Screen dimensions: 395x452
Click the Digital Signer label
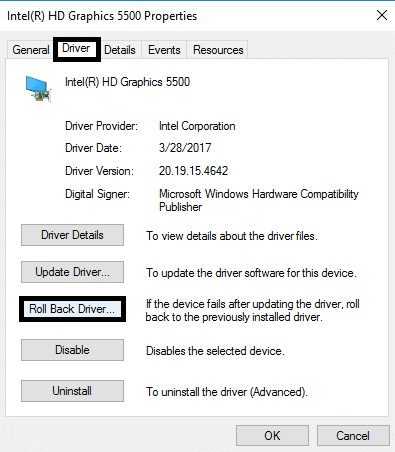pos(97,194)
